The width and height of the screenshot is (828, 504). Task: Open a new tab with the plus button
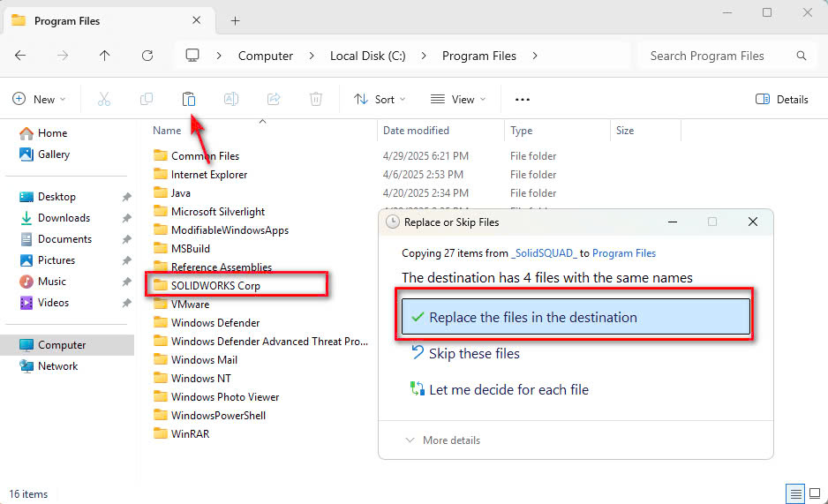tap(235, 20)
